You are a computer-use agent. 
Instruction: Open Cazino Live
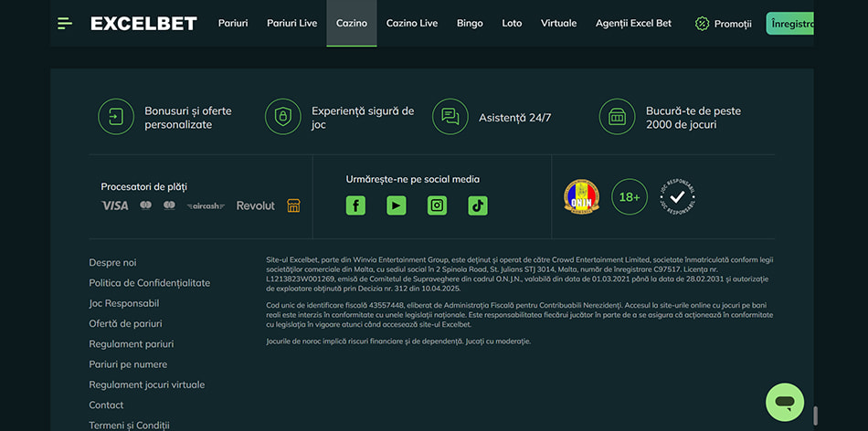click(x=412, y=23)
